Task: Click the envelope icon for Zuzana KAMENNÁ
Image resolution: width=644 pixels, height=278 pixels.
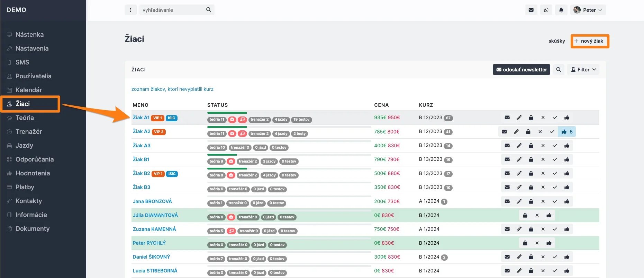Action: [507, 229]
